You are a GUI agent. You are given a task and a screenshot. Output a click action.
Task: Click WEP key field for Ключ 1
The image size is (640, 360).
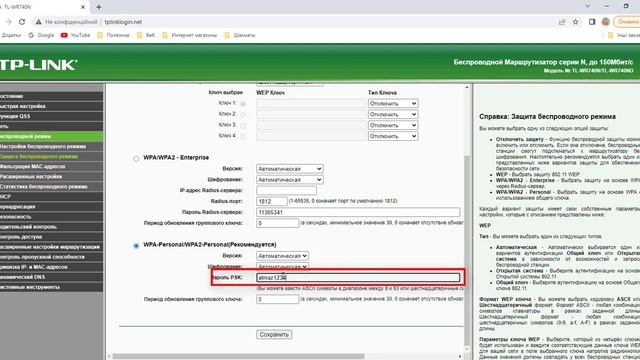pyautogui.click(x=311, y=104)
